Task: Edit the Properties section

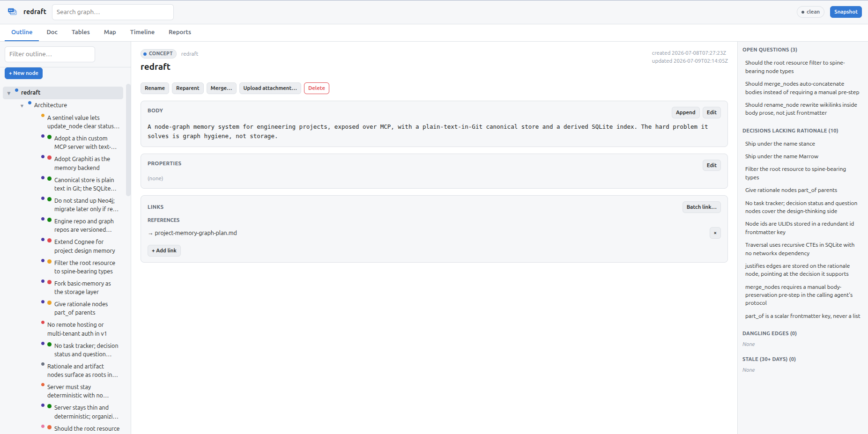Action: 712,165
